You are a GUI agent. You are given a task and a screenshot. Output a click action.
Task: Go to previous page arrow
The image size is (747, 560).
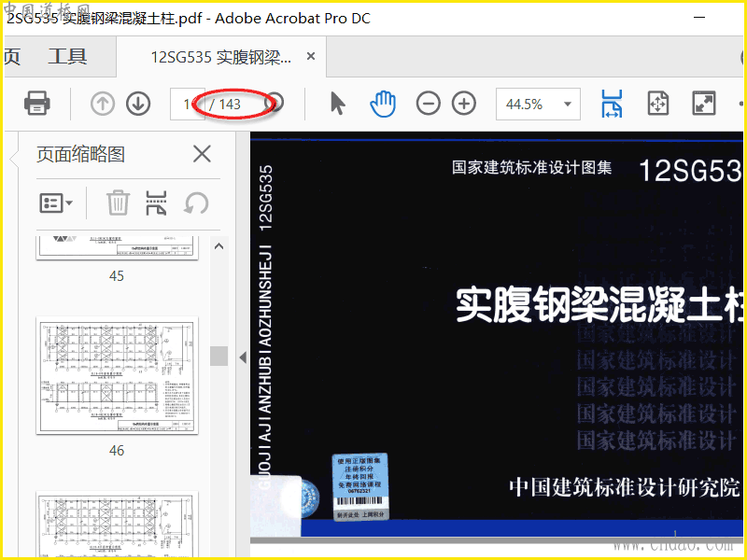[103, 104]
